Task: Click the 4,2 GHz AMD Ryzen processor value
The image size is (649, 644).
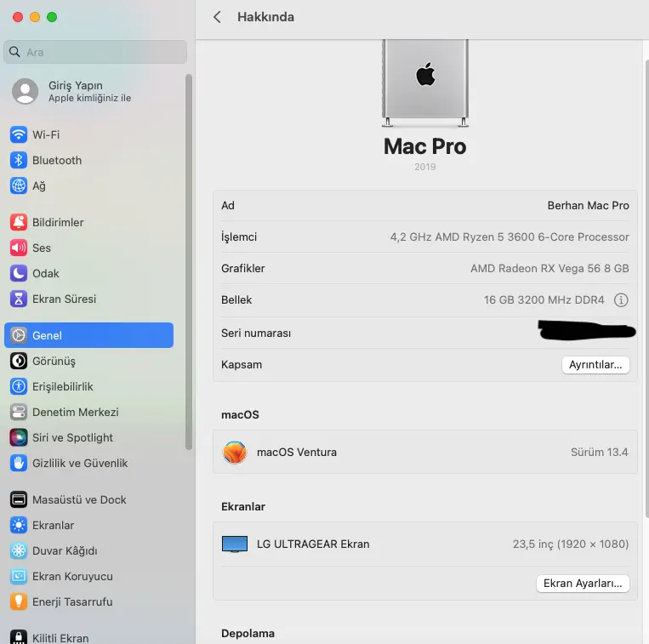Action: click(x=510, y=237)
